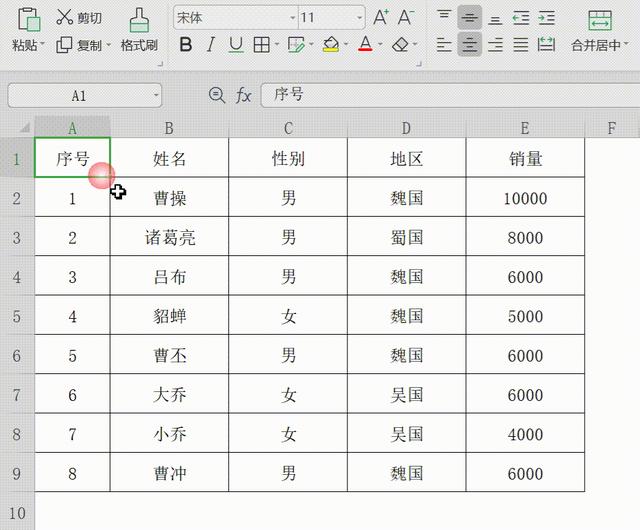Click the 销量 header cell
Image resolution: width=640 pixels, height=530 pixels.
pyautogui.click(x=525, y=158)
